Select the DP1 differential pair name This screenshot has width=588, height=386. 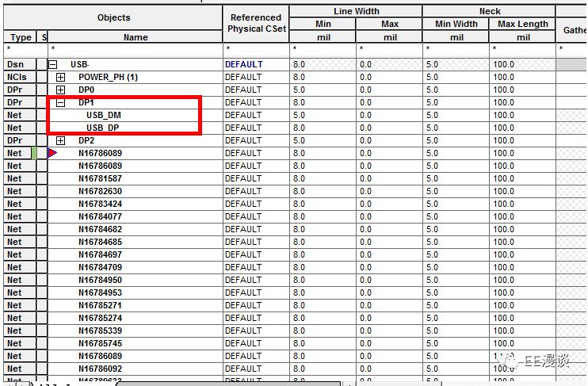click(x=86, y=102)
